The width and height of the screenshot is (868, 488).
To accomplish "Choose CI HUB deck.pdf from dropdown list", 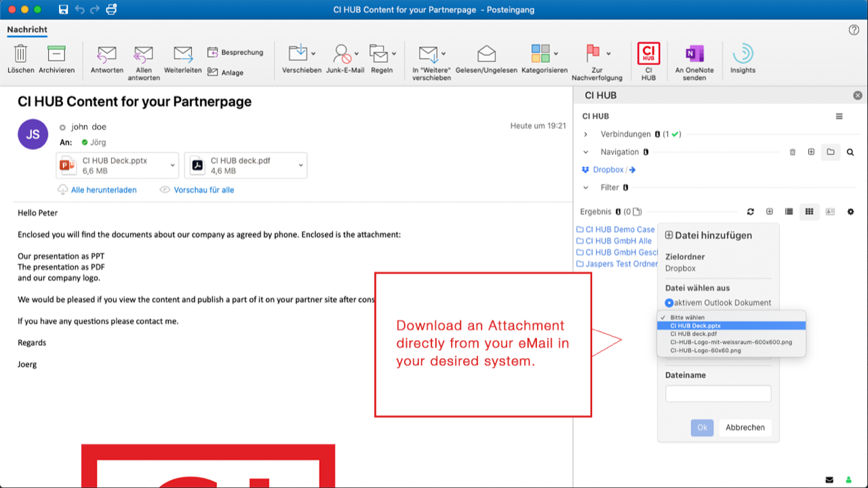I will 693,334.
